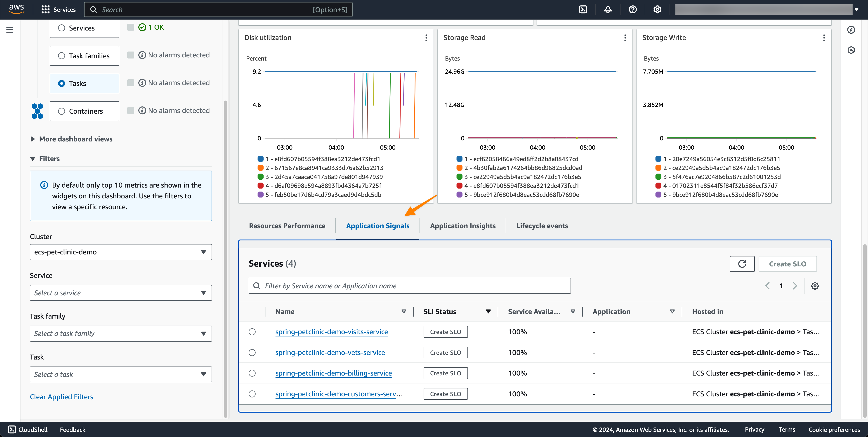The width and height of the screenshot is (868, 437).
Task: Select the spring-petclinic-demo-vets-service row radio
Action: click(252, 352)
